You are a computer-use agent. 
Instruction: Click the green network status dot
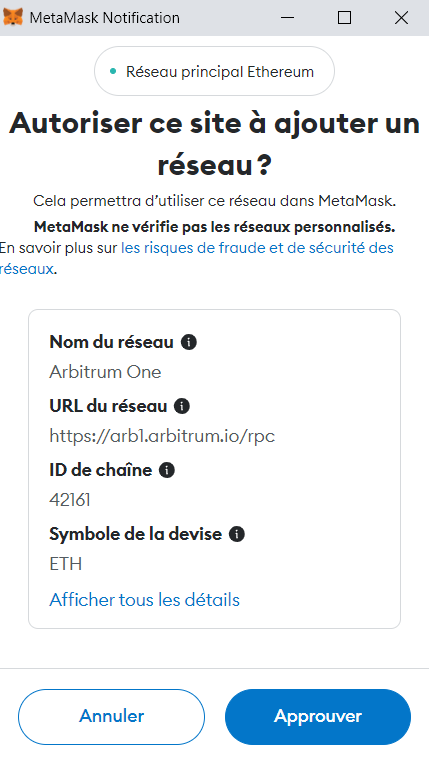[113, 72]
